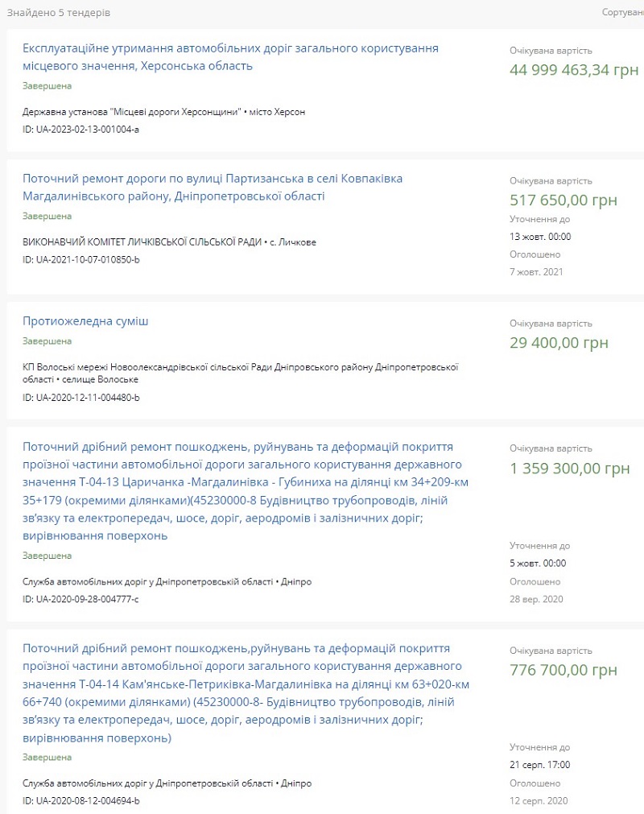The image size is (644, 814).
Task: Open the Т-04-13 Царичанка-Магдалинівка road repair tender
Action: 246,491
